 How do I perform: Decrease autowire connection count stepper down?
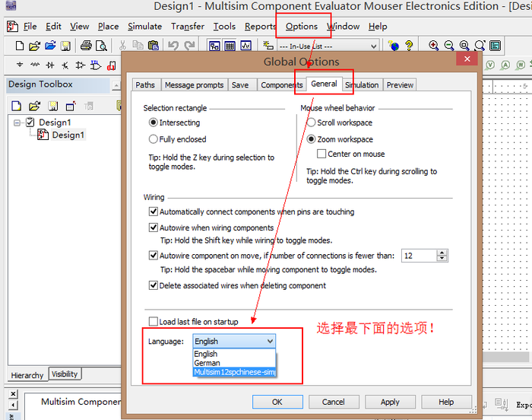point(442,258)
